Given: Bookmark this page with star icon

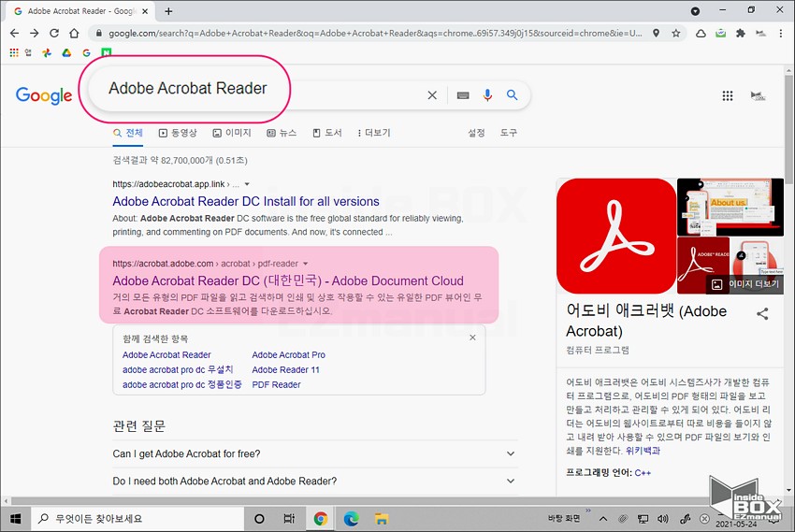Looking at the screenshot, I should [676, 34].
